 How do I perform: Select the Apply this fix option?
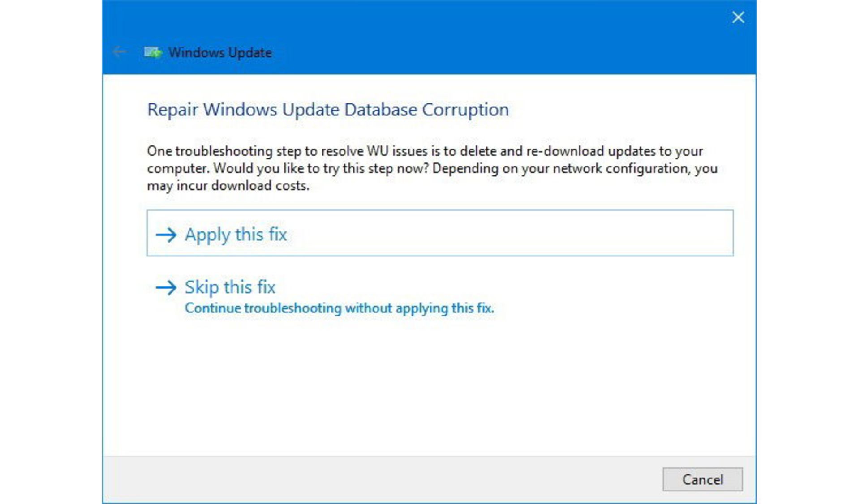click(x=236, y=234)
